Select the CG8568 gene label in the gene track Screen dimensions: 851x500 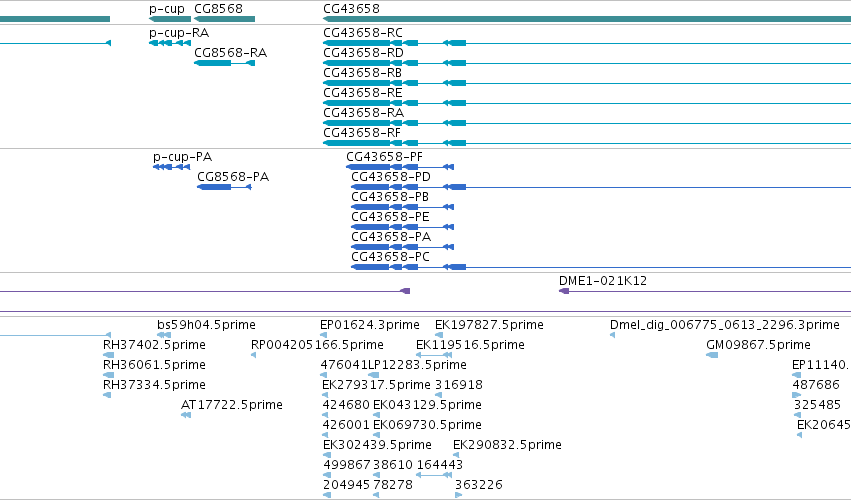tap(218, 9)
